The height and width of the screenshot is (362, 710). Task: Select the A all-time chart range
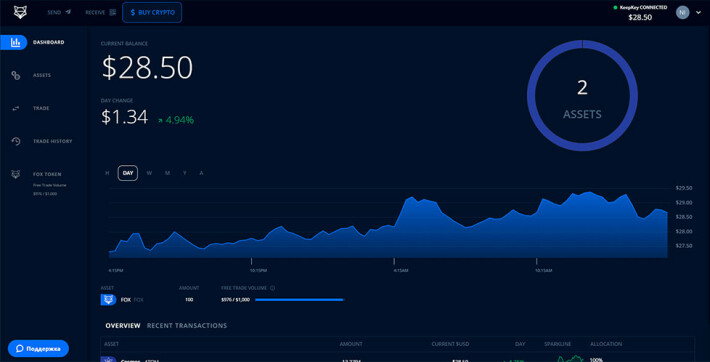pos(201,173)
